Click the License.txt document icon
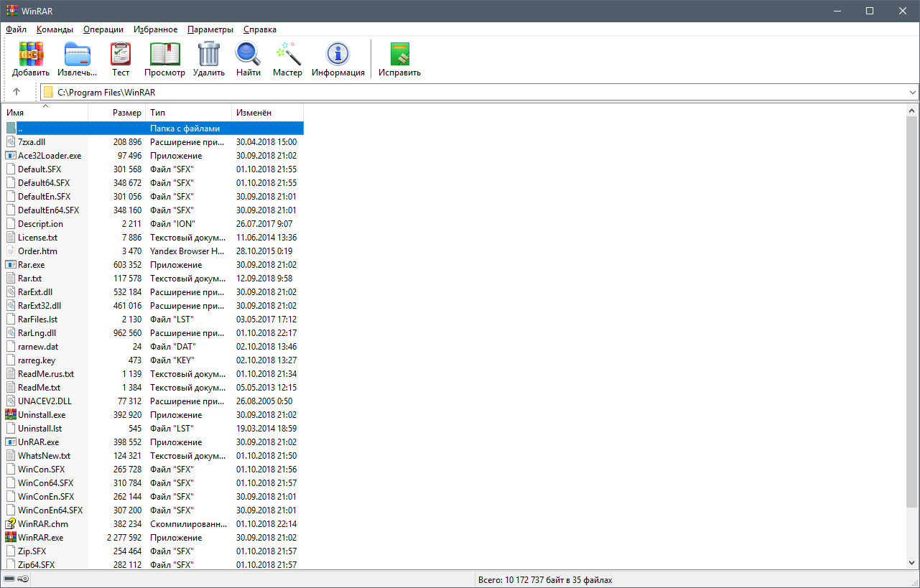This screenshot has height=588, width=920. click(x=11, y=238)
